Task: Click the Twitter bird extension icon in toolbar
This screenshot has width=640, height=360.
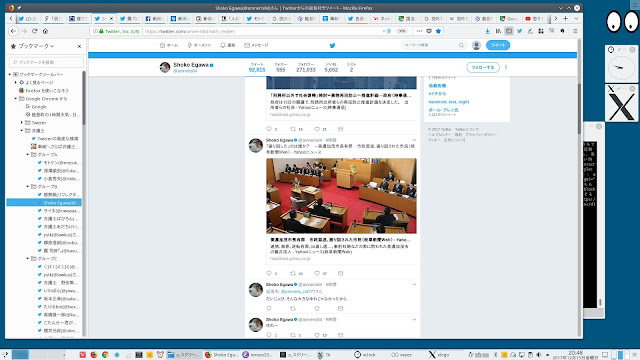Action: coord(520,31)
